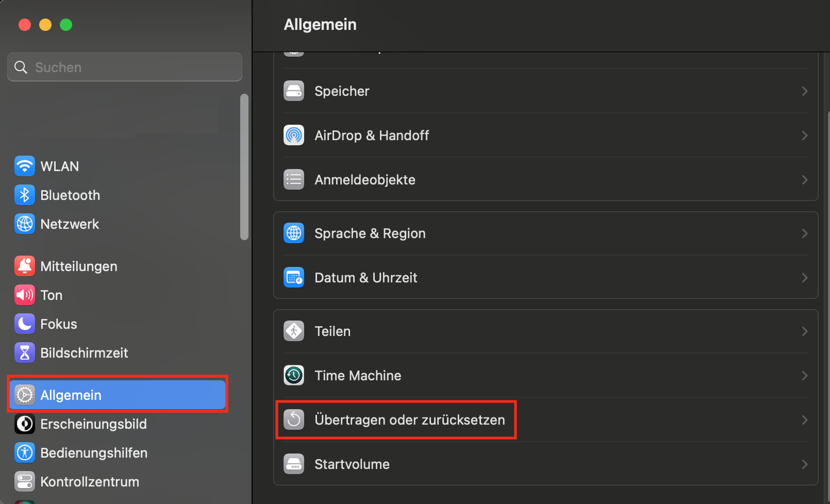Viewport: 830px width, 504px height.
Task: Click the Bluetooth icon in sidebar
Action: coord(25,195)
